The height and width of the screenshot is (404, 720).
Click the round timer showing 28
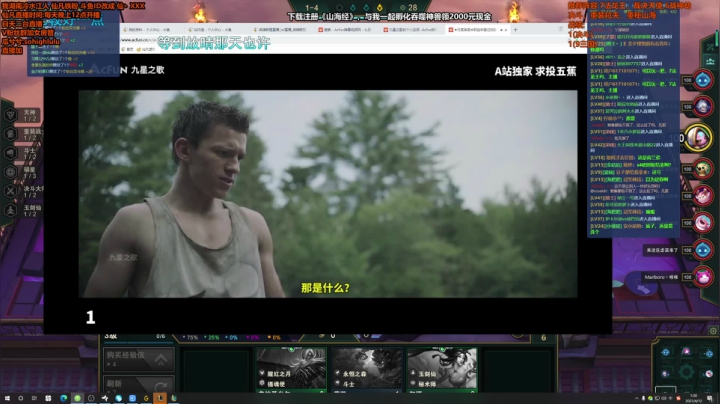tap(409, 7)
